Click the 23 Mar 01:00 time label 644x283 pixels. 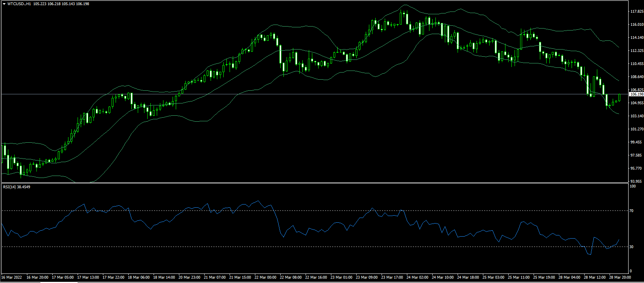point(341,277)
